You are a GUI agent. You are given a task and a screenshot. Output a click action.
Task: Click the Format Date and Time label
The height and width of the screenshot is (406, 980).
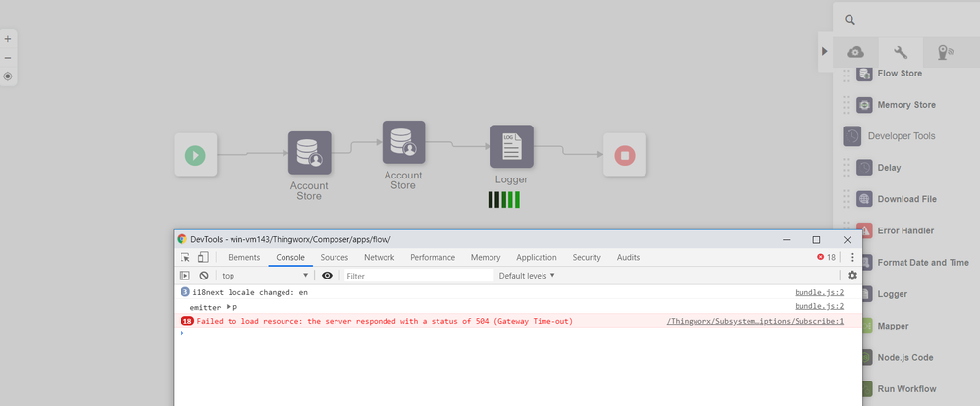coord(923,263)
